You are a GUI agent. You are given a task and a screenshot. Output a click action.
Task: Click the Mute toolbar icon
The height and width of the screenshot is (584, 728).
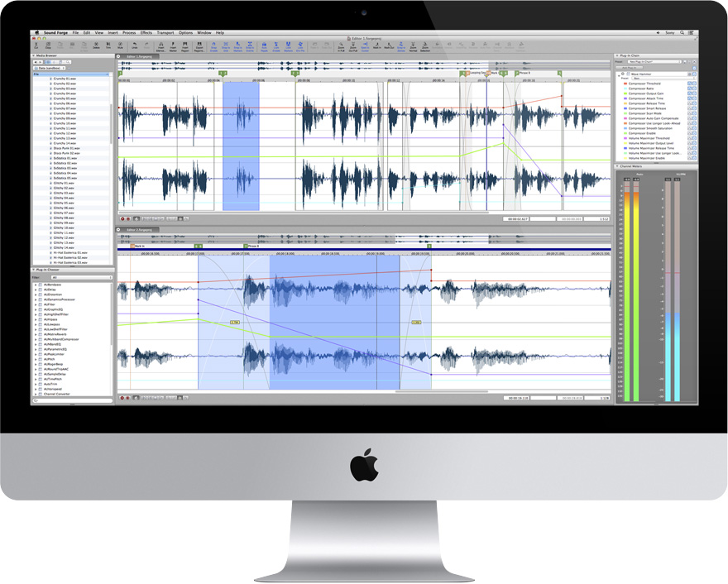click(120, 45)
